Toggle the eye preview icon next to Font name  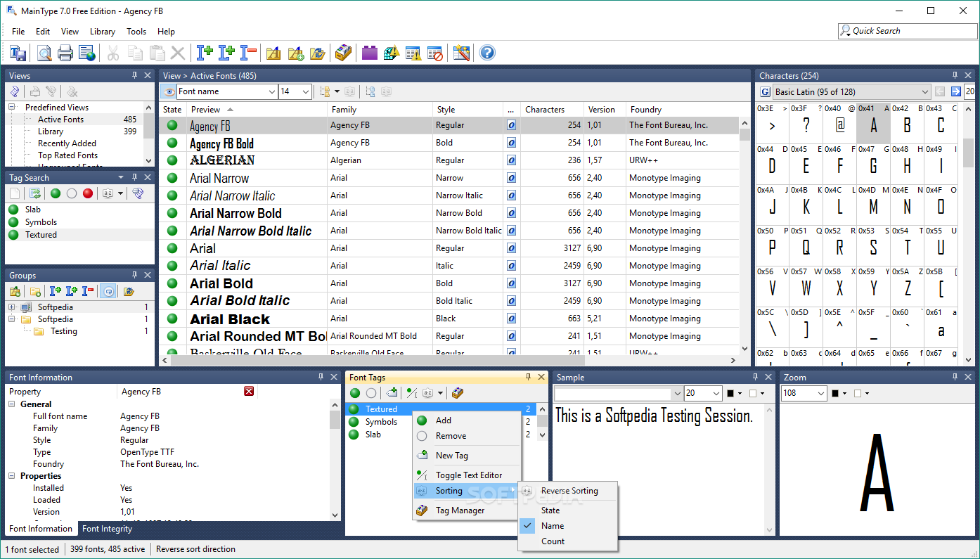pos(169,91)
